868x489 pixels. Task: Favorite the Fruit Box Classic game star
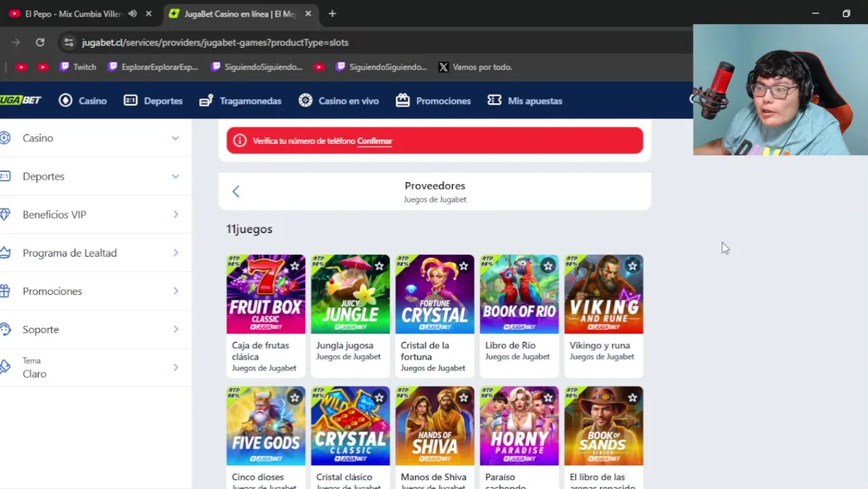click(x=295, y=266)
